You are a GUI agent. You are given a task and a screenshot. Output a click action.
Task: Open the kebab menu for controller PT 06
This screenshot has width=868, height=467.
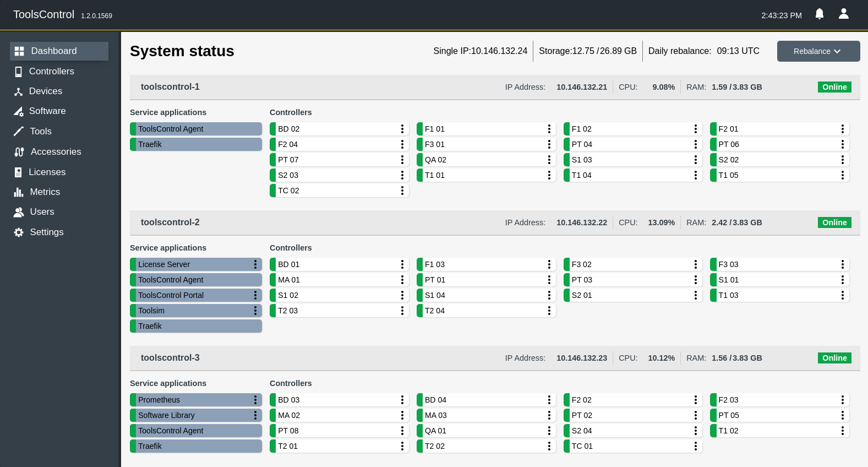click(843, 144)
